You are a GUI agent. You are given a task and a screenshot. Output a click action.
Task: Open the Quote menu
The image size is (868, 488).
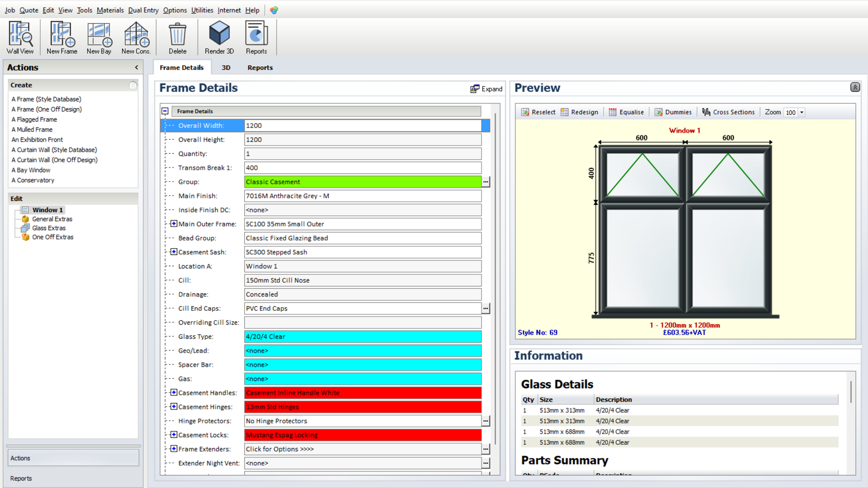pos(29,10)
